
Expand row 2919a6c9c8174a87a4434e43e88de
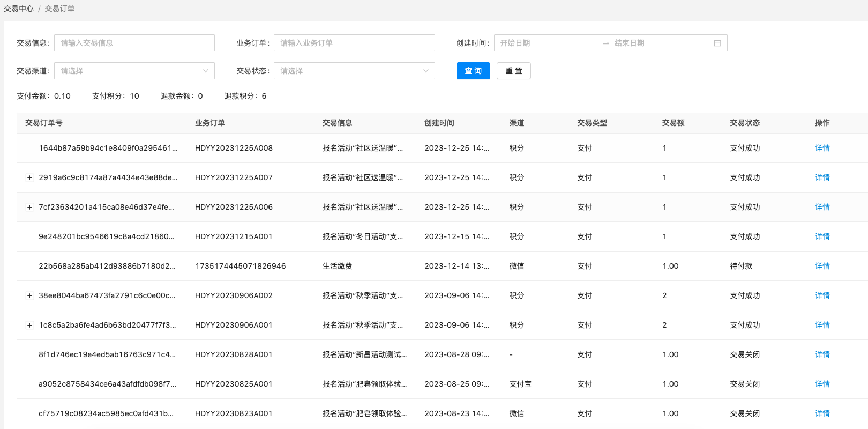tap(29, 177)
